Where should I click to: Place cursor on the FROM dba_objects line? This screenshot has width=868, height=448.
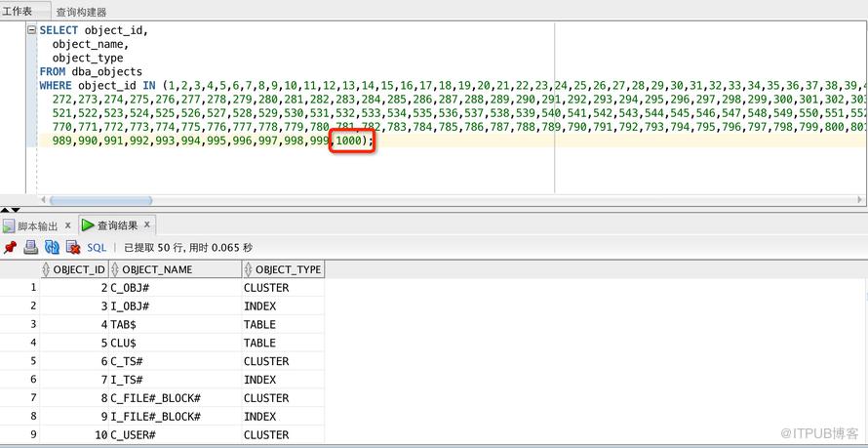(91, 72)
